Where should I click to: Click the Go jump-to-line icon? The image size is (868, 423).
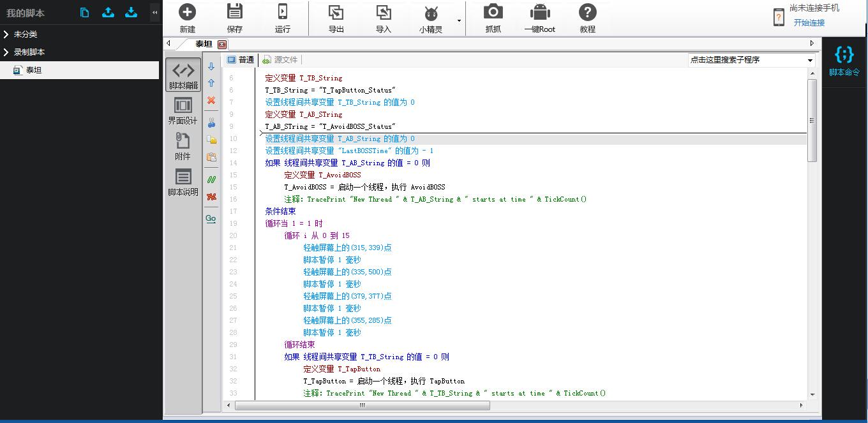[211, 218]
